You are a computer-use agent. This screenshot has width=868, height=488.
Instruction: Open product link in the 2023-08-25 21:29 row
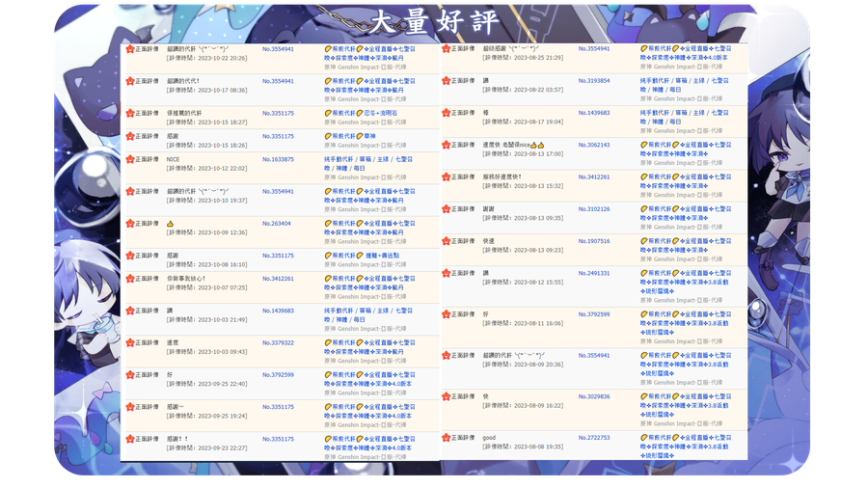(x=686, y=53)
